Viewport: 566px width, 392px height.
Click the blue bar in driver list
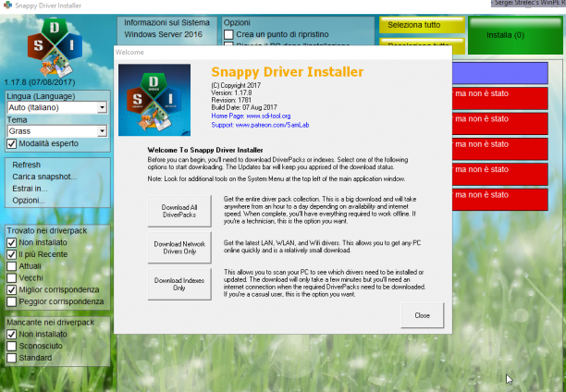pyautogui.click(x=500, y=72)
